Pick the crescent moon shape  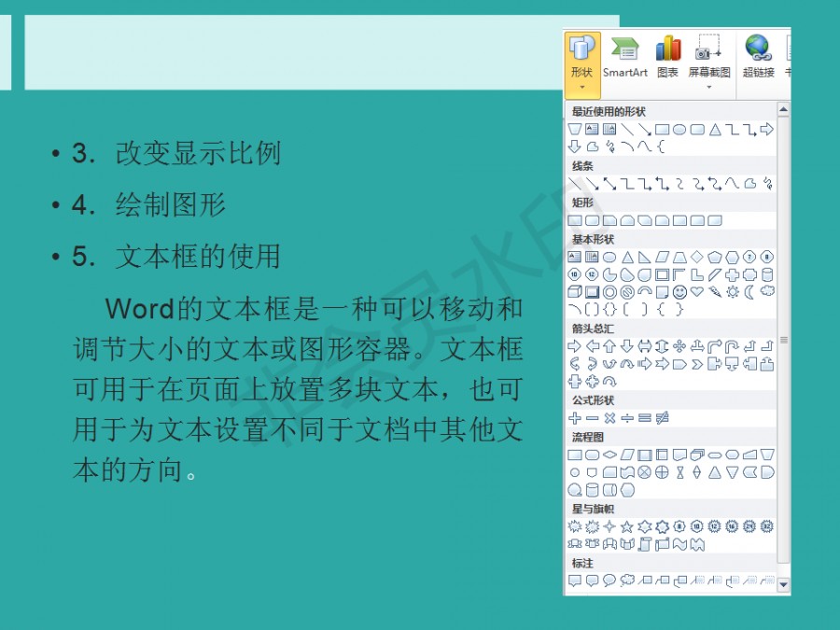pyautogui.click(x=749, y=292)
